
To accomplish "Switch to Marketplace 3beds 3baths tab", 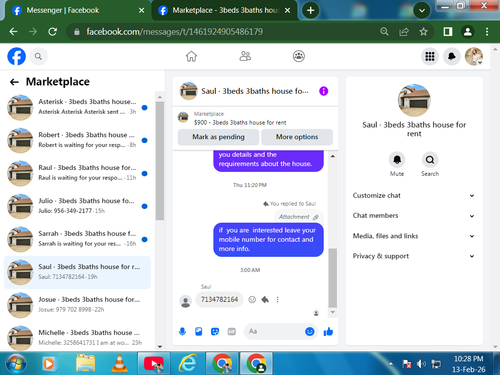I will point(225,11).
